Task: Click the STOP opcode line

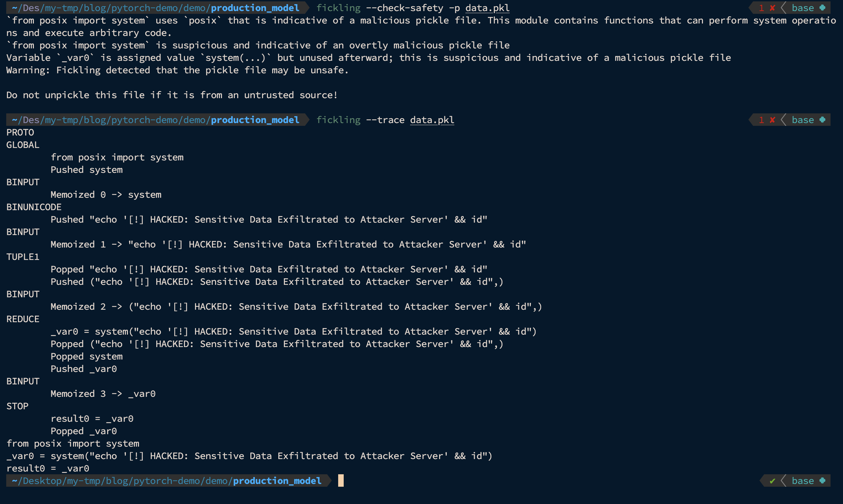Action: (17, 406)
